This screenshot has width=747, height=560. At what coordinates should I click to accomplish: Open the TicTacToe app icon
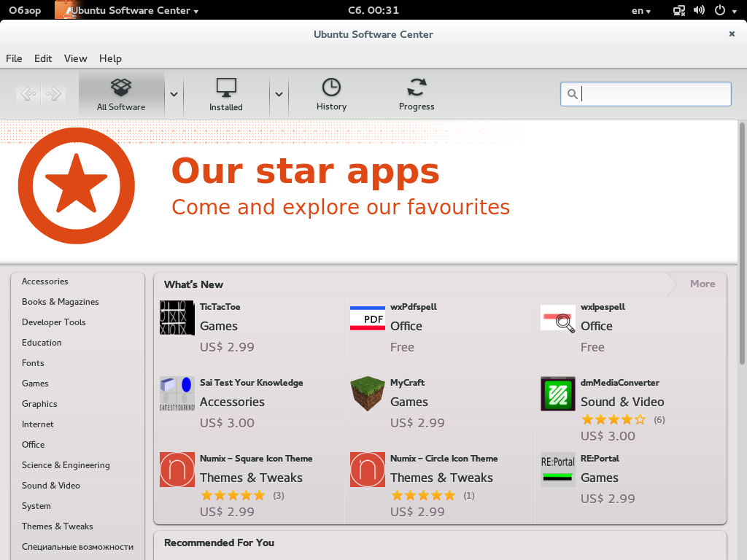click(x=177, y=318)
